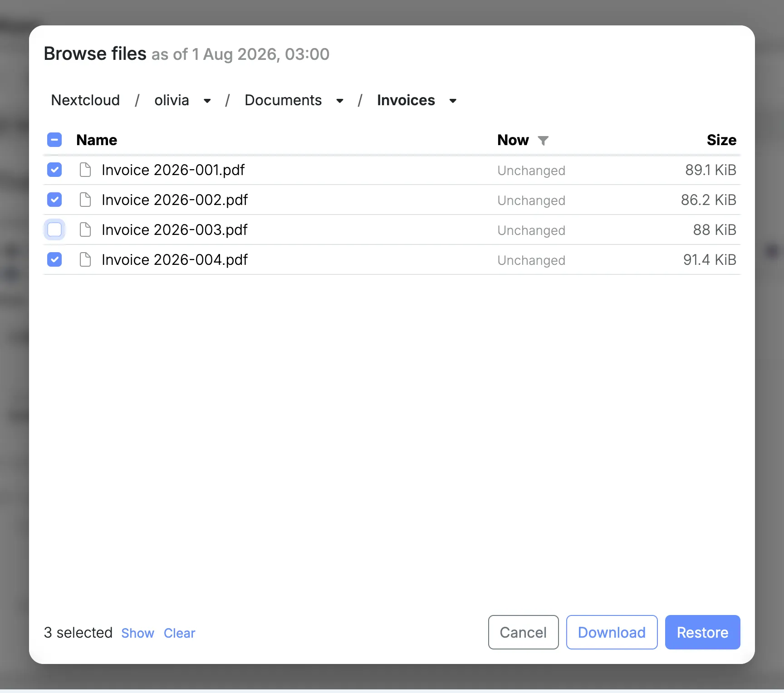Select the Invoice 2026-001.pdf file name
This screenshot has height=693, width=784.
tap(173, 170)
